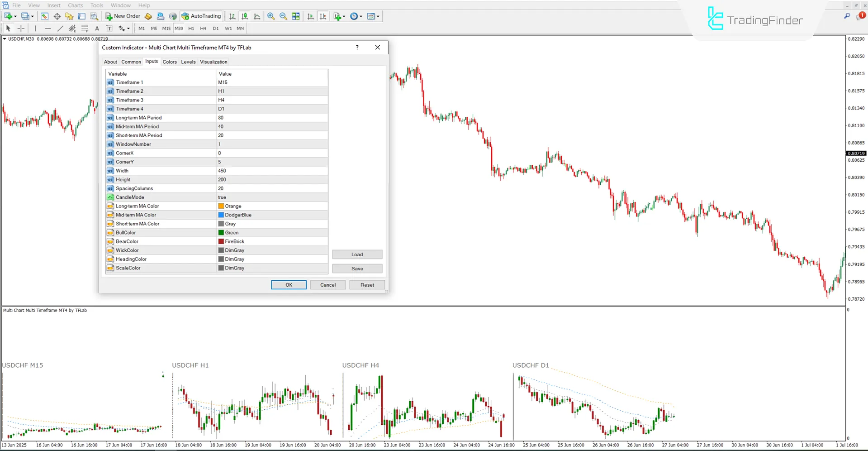Pick the Horizontal Line drawing tool
Viewport: 868px width, 451px height.
pyautogui.click(x=48, y=28)
